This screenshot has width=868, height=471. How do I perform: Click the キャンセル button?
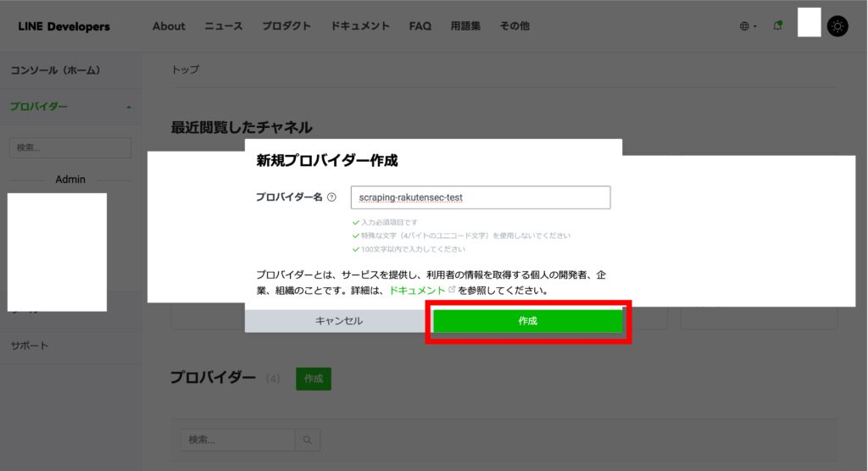339,321
